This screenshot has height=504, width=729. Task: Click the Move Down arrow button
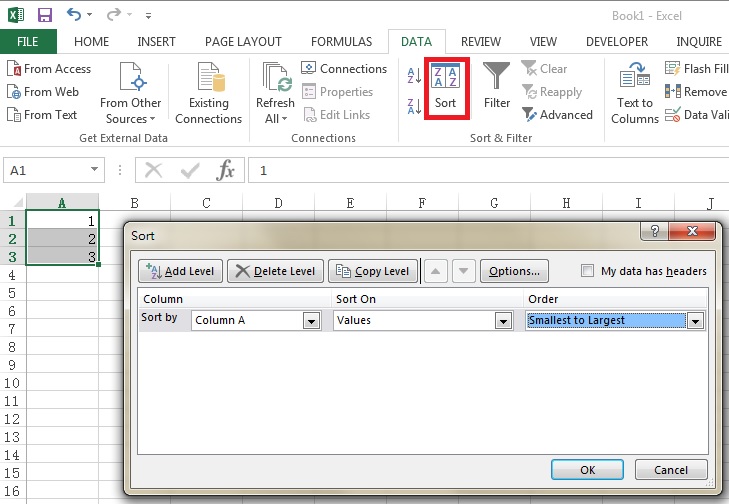[x=464, y=271]
